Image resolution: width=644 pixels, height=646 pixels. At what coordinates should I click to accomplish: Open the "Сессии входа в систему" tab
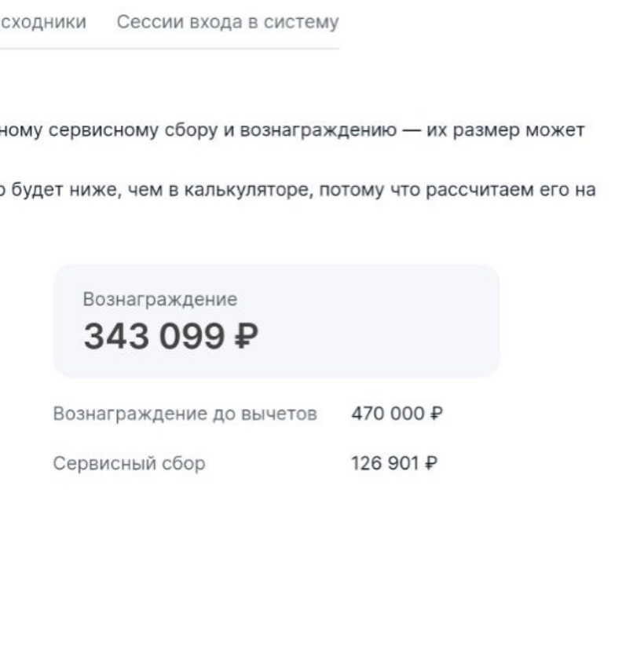228,23
